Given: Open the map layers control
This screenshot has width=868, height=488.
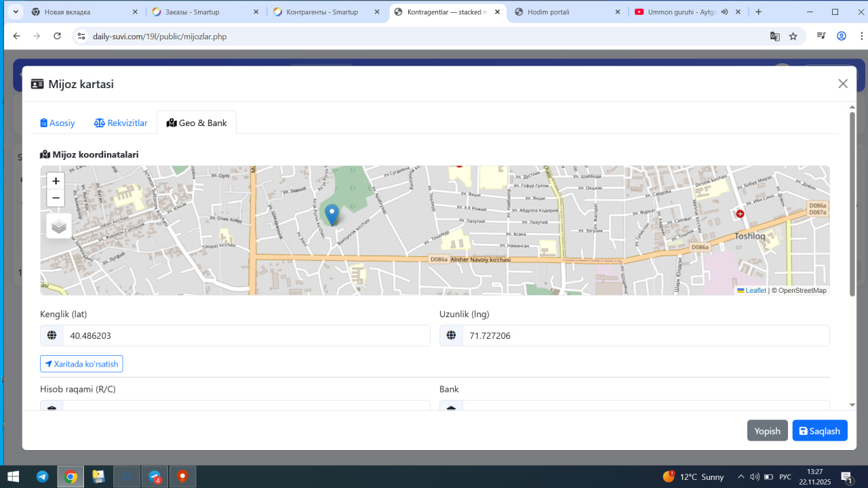Looking at the screenshot, I should pos(59,226).
